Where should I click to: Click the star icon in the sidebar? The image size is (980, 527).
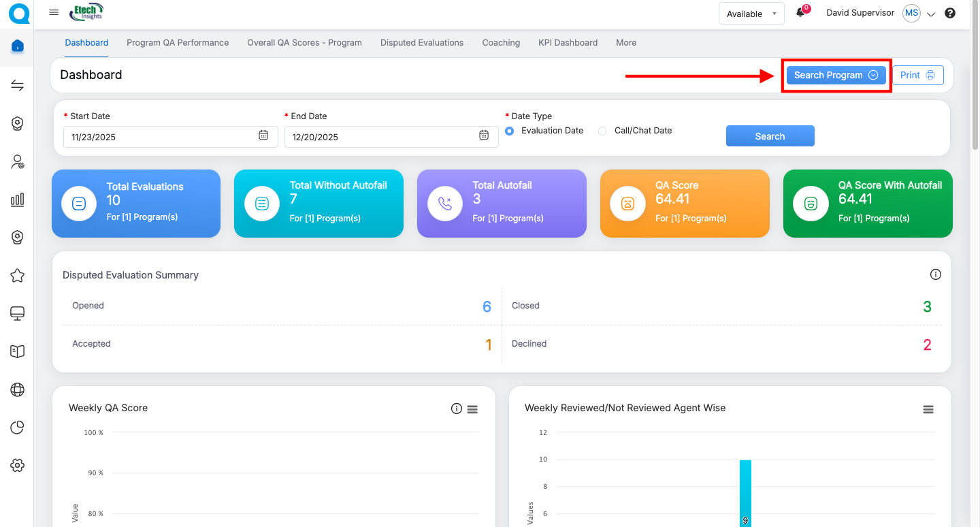pyautogui.click(x=18, y=276)
